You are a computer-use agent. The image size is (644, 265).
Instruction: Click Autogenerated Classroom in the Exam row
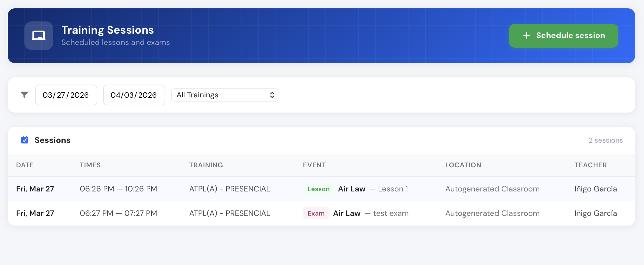pyautogui.click(x=493, y=213)
